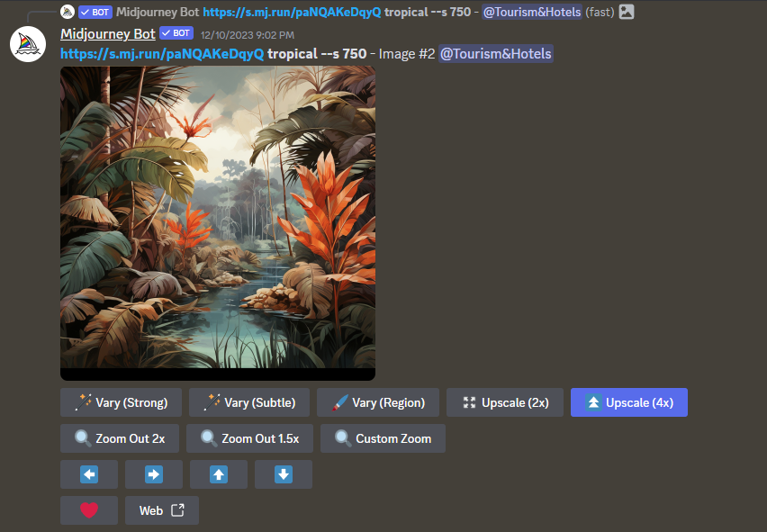Screen dimensions: 767x532
Task: Pan the image up with arrow button
Action: [x=219, y=474]
